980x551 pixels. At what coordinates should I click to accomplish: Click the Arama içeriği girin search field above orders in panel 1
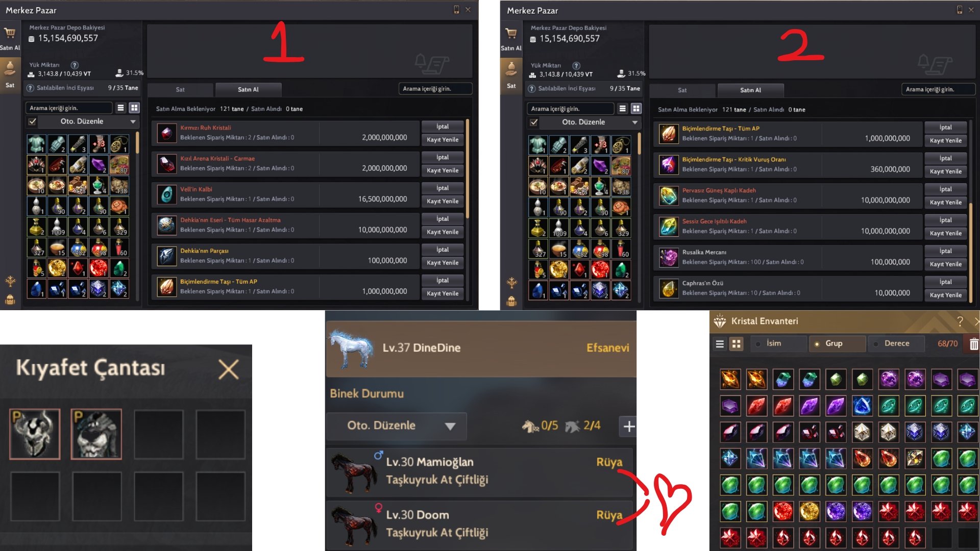[435, 89]
